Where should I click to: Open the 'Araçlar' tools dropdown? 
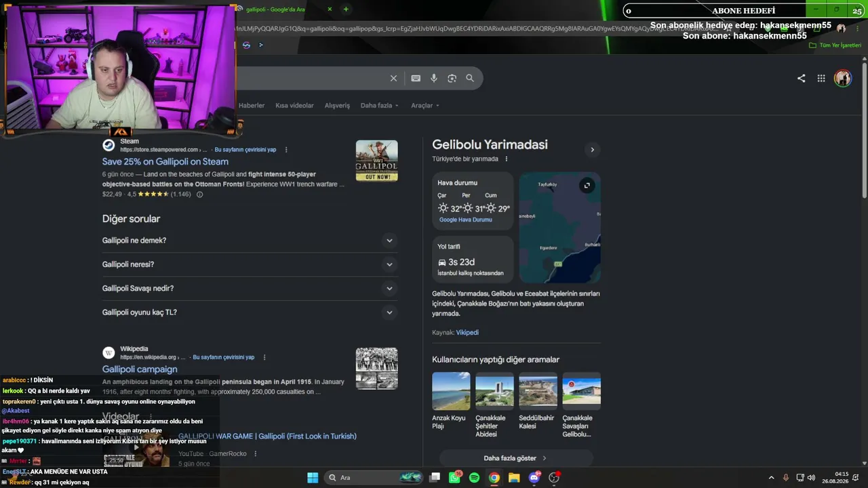[x=425, y=106]
